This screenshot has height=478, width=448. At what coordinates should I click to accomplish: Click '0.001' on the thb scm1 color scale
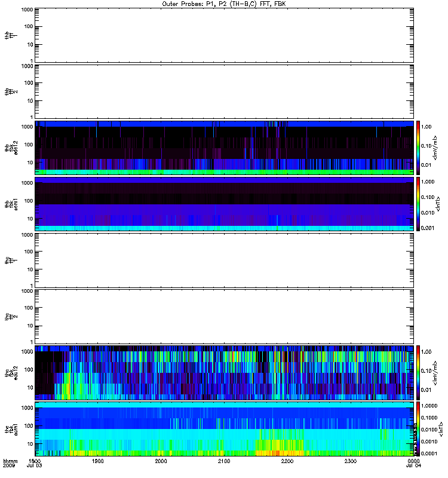[x=428, y=228]
